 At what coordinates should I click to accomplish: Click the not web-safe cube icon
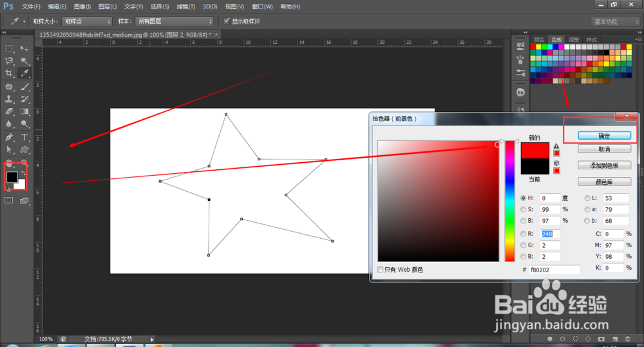coord(556,163)
